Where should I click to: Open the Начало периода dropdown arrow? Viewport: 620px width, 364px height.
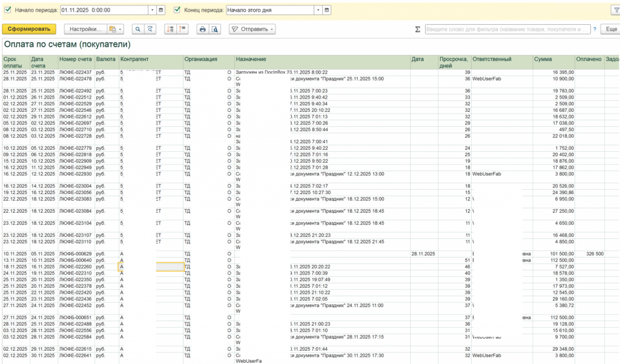(151, 10)
